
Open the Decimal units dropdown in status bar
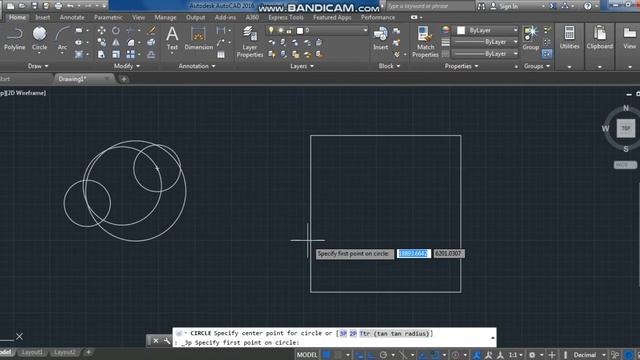589,355
